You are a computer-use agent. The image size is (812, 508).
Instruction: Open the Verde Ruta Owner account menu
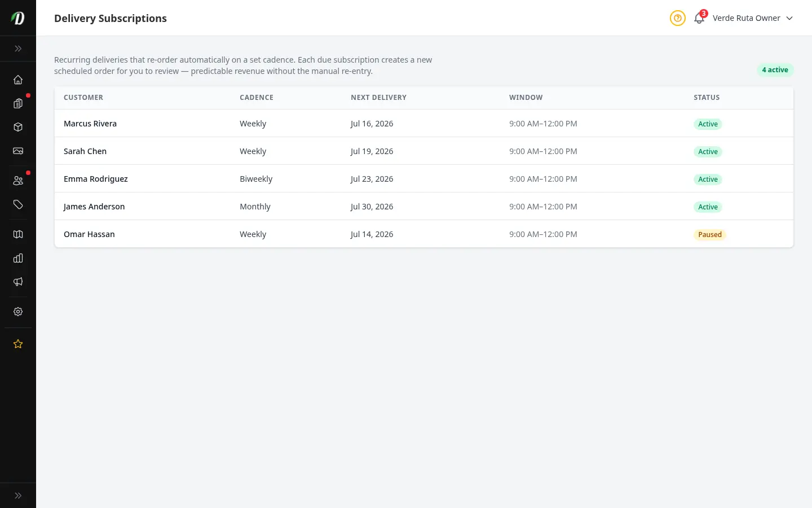coord(753,18)
